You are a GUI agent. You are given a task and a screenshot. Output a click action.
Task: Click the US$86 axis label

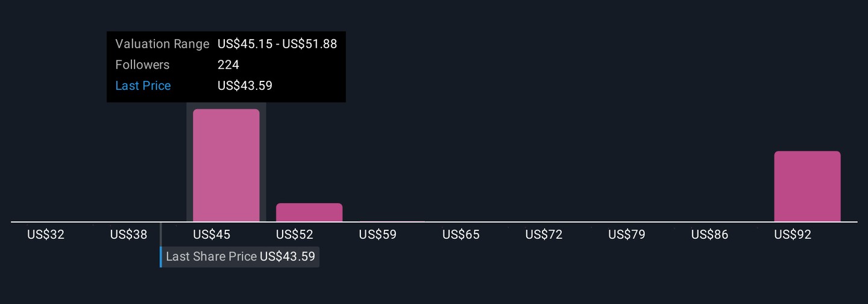pyautogui.click(x=710, y=235)
